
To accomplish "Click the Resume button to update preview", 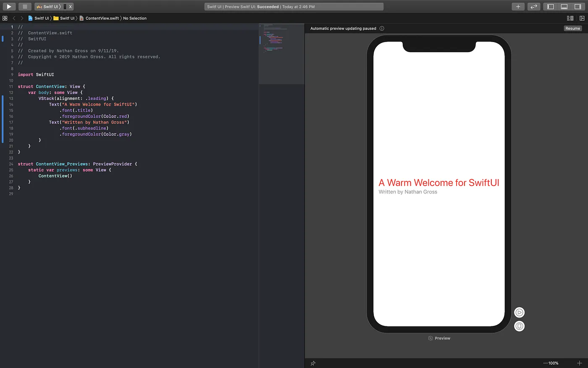I will 572,28.
